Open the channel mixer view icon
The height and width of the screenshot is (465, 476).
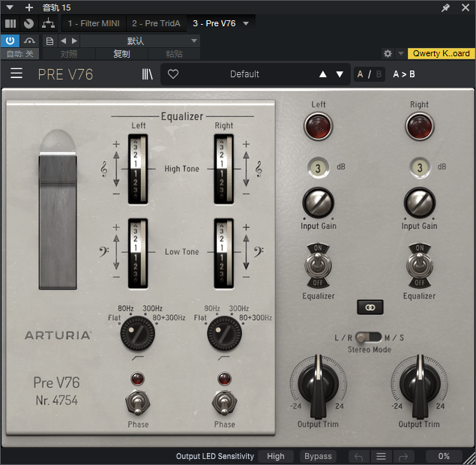pos(10,23)
